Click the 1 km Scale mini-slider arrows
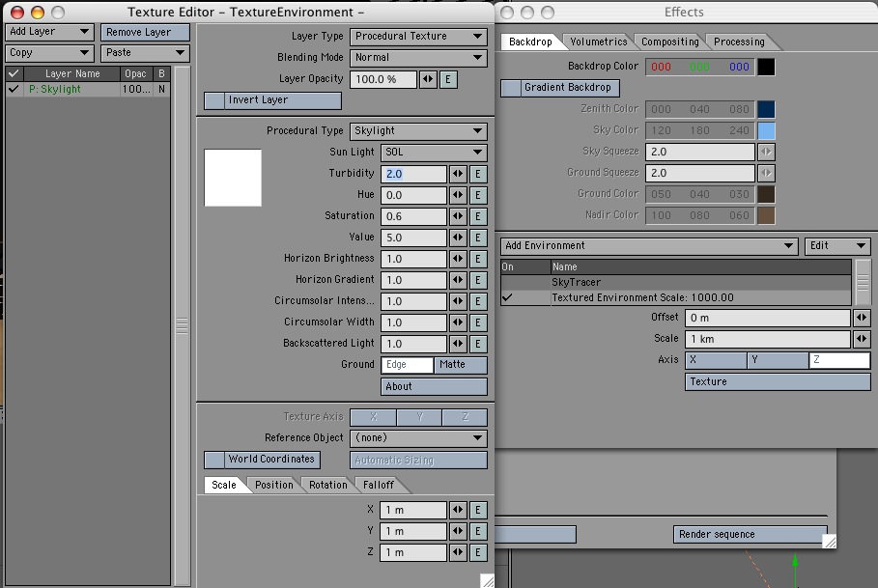The height and width of the screenshot is (588, 878). pyautogui.click(x=862, y=339)
